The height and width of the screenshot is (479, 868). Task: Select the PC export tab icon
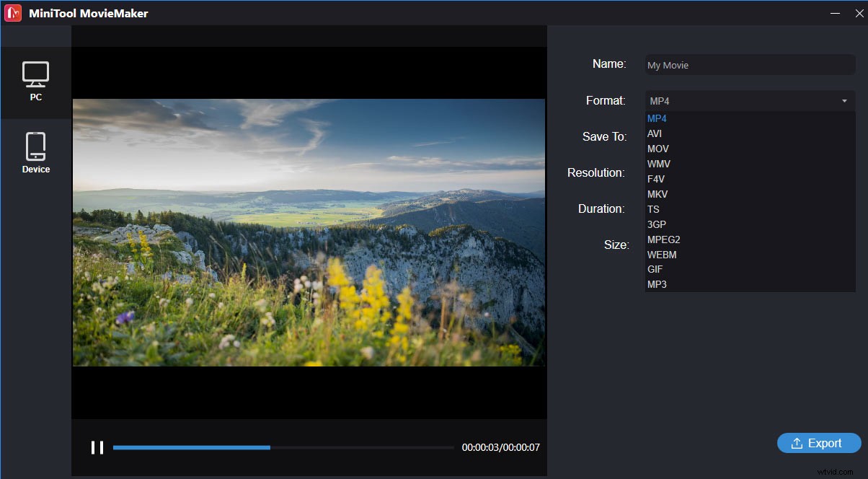[x=35, y=75]
